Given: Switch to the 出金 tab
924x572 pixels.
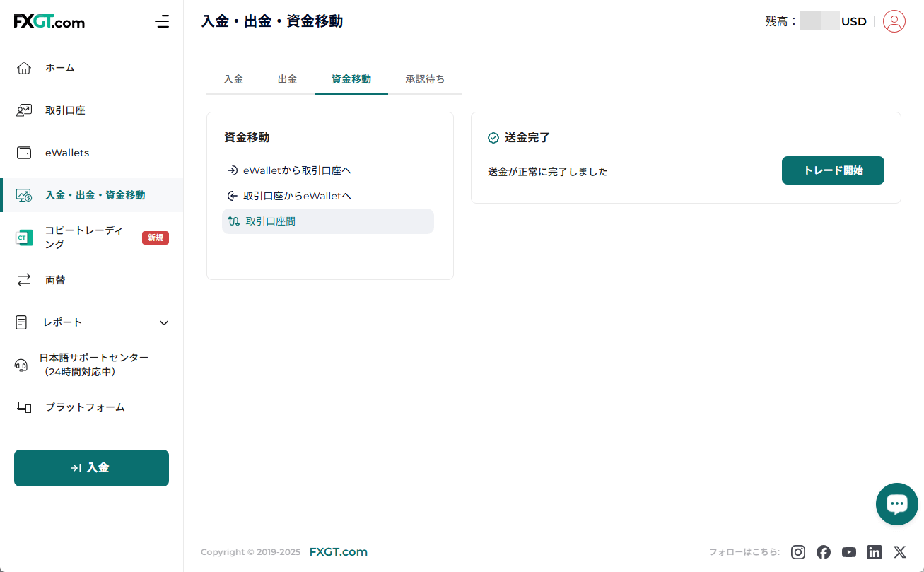Looking at the screenshot, I should (x=287, y=79).
